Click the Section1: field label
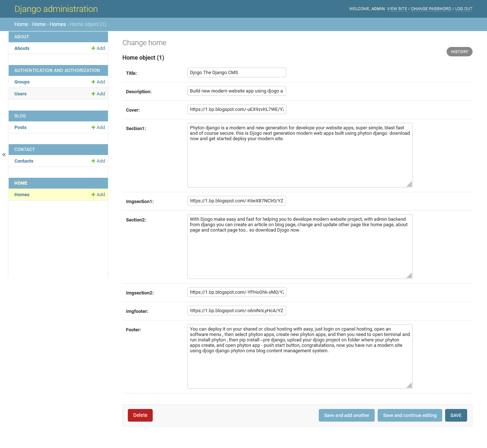Viewport: 487px width, 448px height. tap(136, 128)
